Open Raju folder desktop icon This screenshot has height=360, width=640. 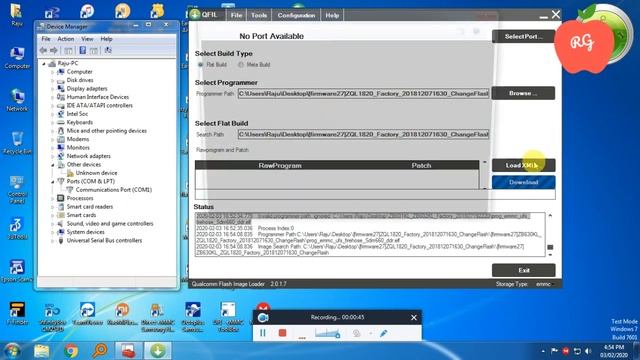pos(17,15)
